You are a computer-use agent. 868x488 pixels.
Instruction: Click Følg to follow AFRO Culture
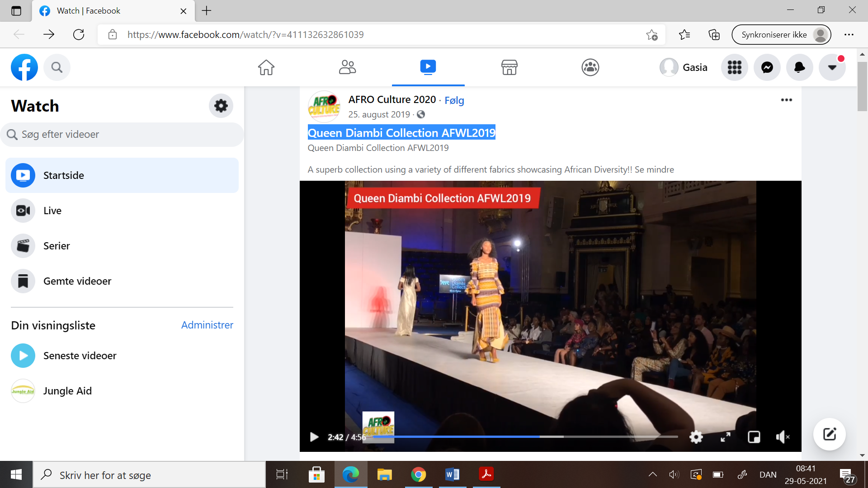click(454, 100)
